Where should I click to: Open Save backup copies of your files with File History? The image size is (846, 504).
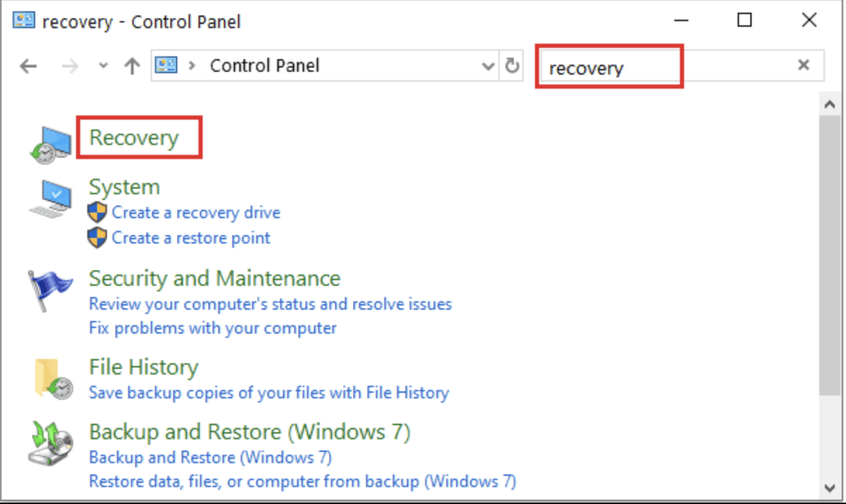coord(269,393)
